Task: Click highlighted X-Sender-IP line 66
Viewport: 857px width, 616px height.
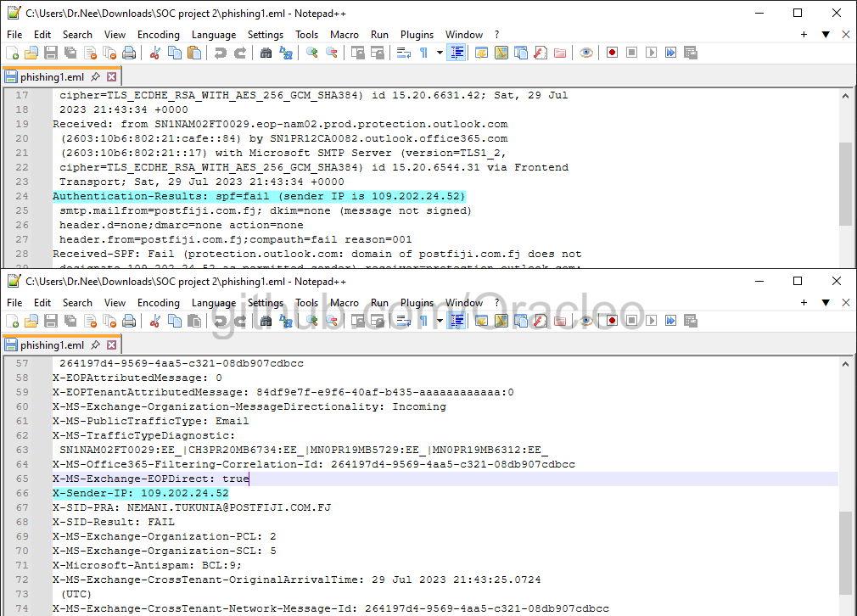Action: (x=141, y=493)
